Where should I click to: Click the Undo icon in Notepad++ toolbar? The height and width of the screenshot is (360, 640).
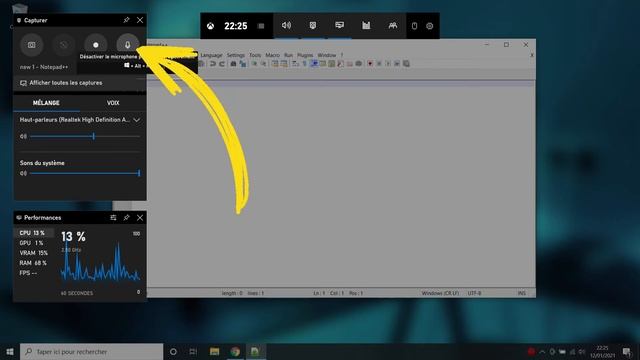[213, 64]
